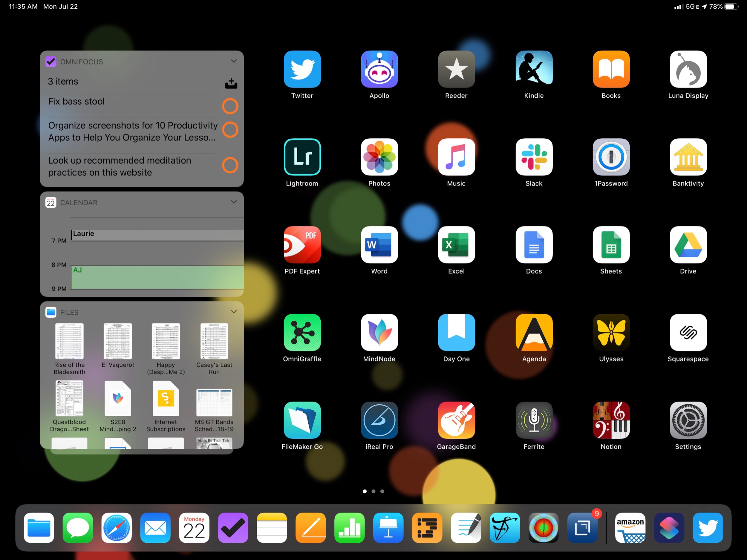Open Casey's Last Run file
747x560 pixels.
(x=214, y=349)
